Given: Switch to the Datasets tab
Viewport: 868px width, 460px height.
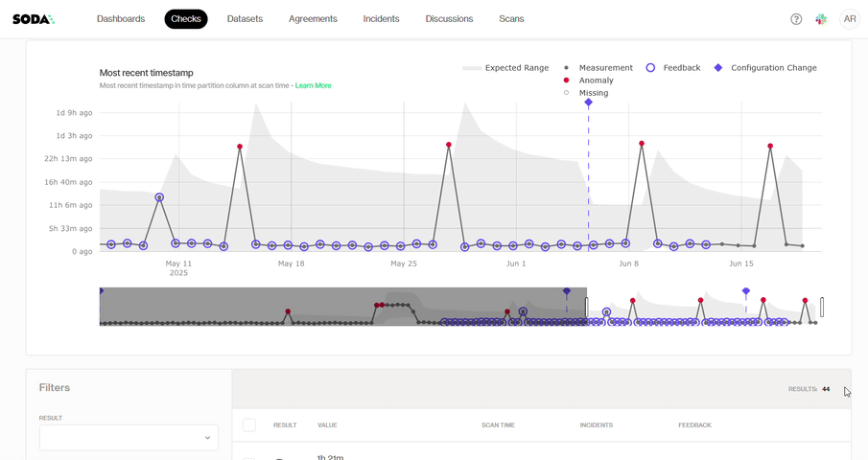Looking at the screenshot, I should 245,19.
